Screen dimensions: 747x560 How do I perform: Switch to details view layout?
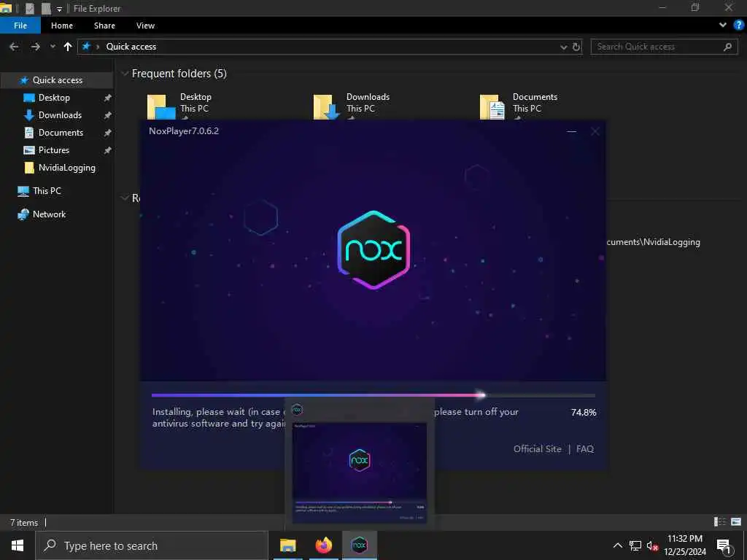point(720,522)
